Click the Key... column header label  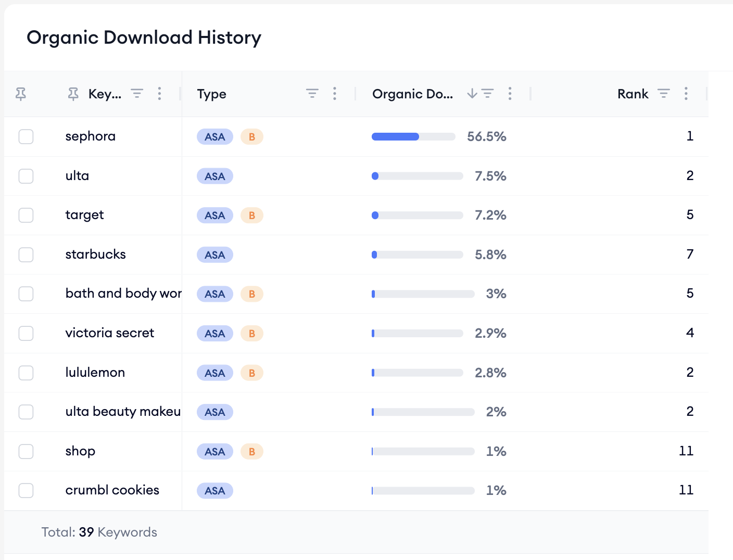coord(105,94)
